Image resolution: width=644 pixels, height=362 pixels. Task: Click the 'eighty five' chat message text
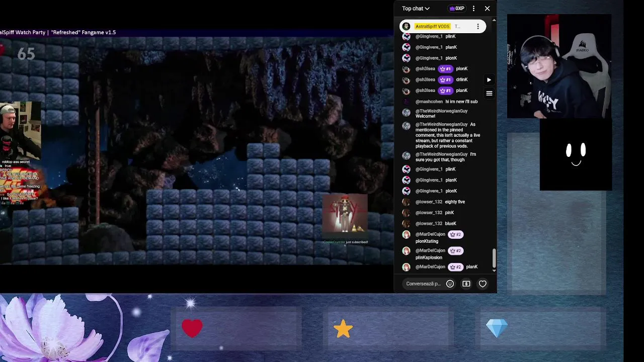pos(455,202)
